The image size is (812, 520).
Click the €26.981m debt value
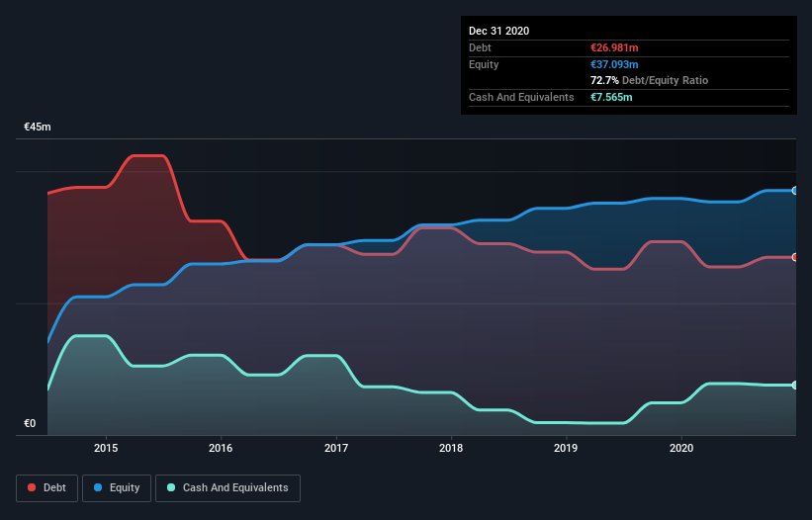614,47
